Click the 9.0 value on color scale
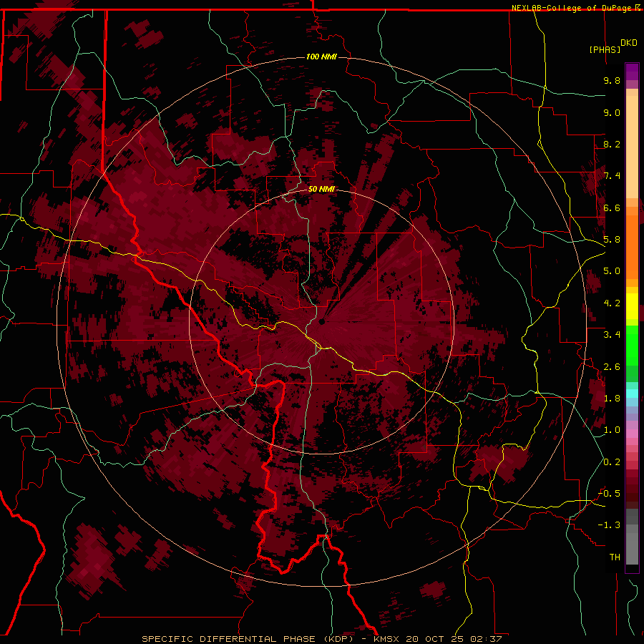Image resolution: width=644 pixels, height=644 pixels. point(612,112)
